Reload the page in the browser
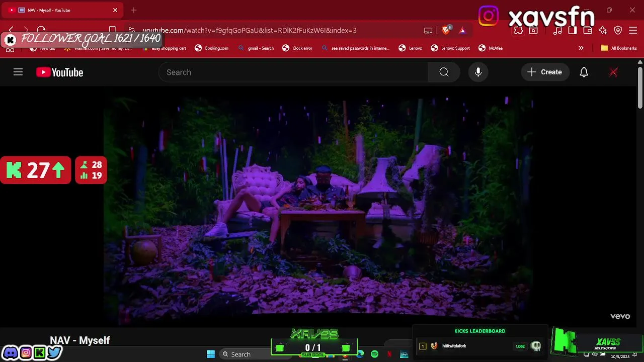The image size is (644, 362). pyautogui.click(x=41, y=30)
